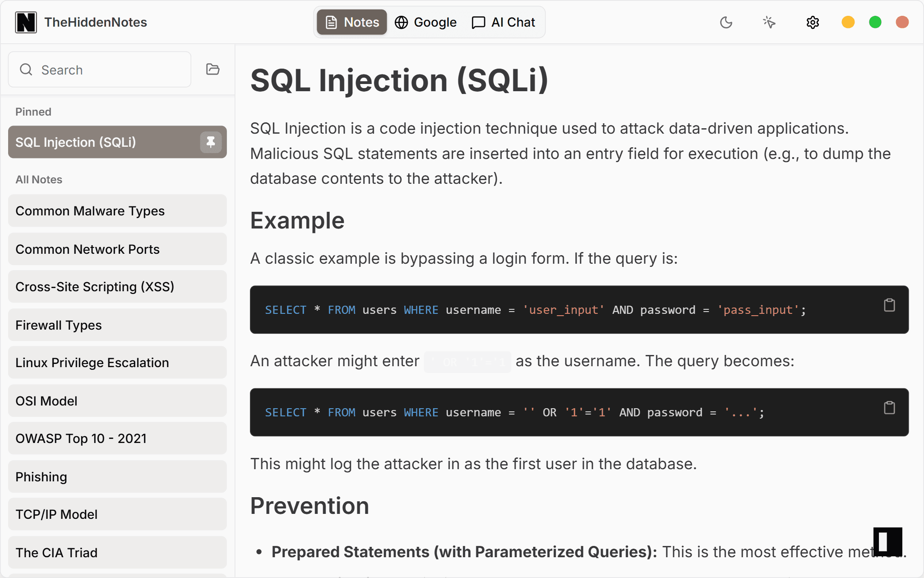Select the OWASP Top 10 - 2021 note

pyautogui.click(x=117, y=438)
